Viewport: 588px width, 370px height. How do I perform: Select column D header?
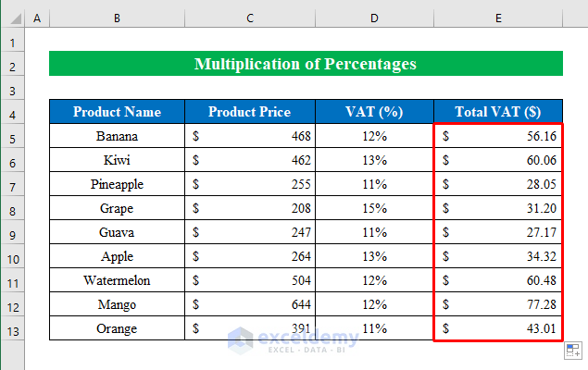[x=374, y=18]
